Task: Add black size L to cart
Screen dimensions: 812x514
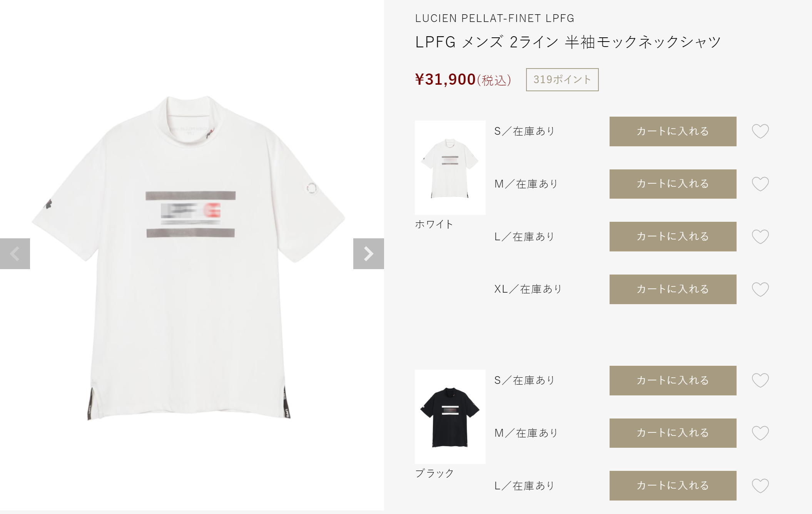Action: coord(673,486)
